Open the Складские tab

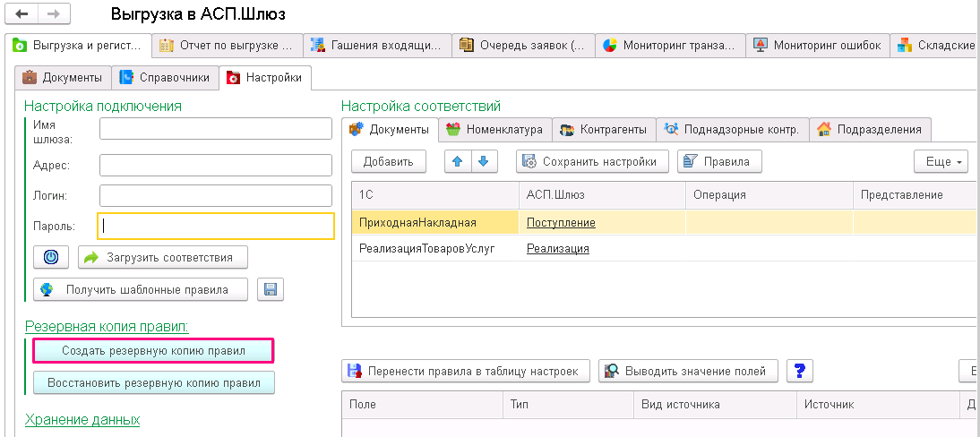click(x=935, y=46)
